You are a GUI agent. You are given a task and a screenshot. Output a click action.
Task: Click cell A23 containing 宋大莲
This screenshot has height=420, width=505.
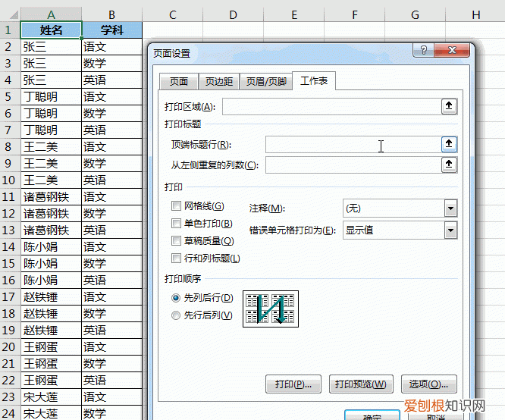[x=51, y=396]
